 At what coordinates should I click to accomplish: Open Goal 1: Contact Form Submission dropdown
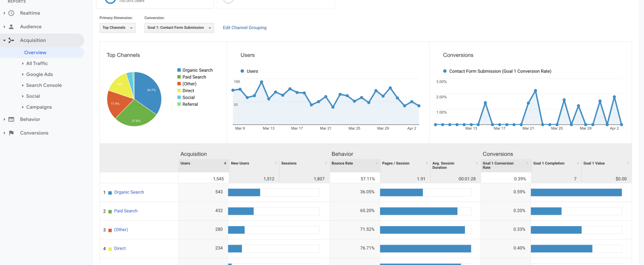(179, 28)
